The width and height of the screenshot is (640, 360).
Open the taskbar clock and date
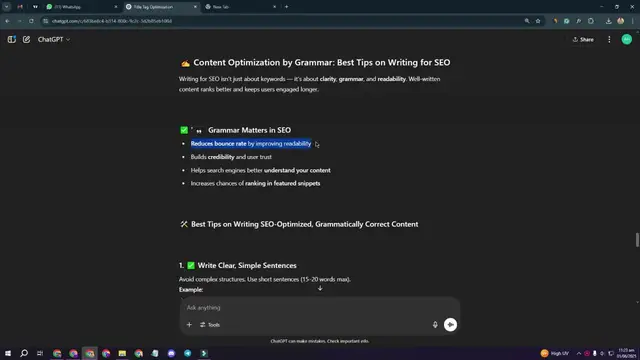pyautogui.click(x=626, y=353)
